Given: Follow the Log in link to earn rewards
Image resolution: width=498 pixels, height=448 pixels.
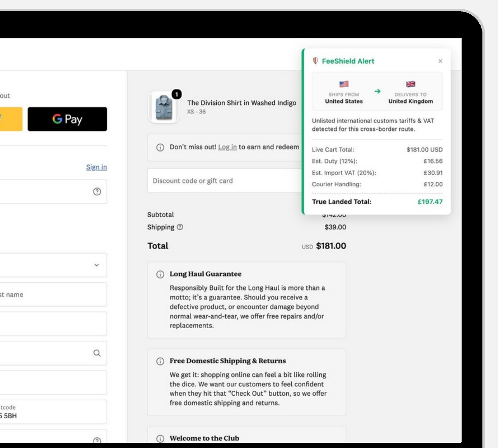Looking at the screenshot, I should pyautogui.click(x=227, y=147).
